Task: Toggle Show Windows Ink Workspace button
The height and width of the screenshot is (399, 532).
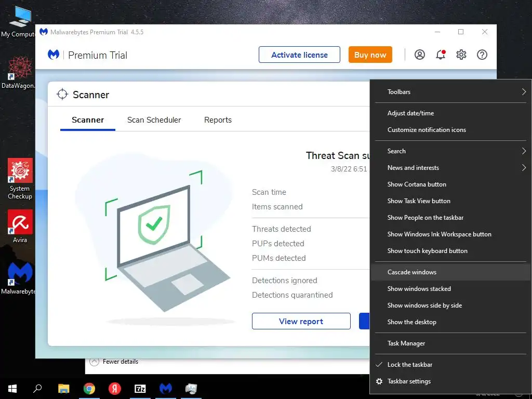Action: (450, 234)
